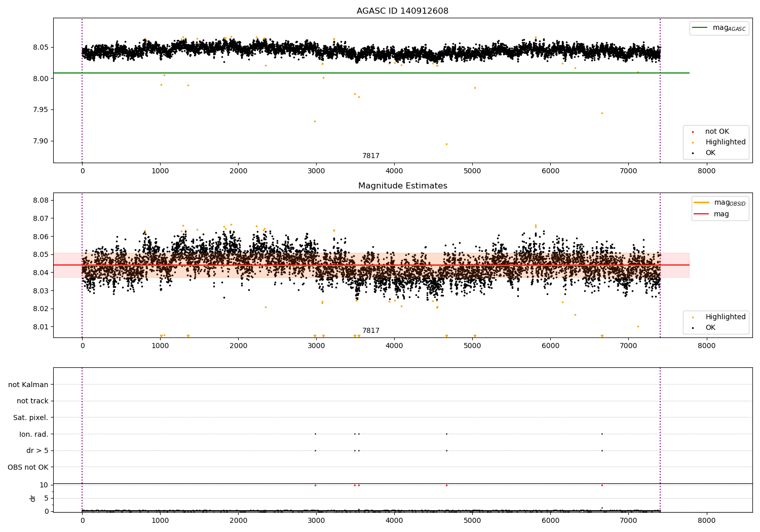Select the 'Ion. rad.' row label
Image resolution: width=760 pixels, height=532 pixels.
34,434
